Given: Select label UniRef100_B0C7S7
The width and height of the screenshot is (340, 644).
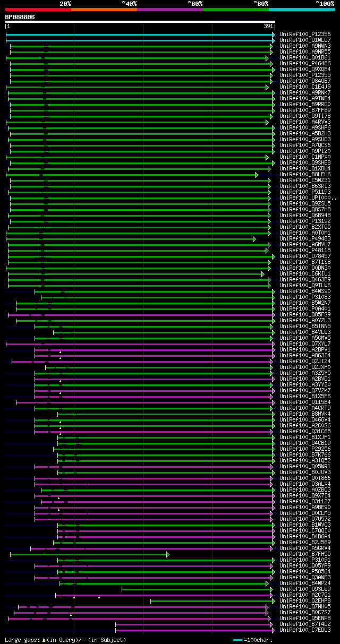Looking at the screenshot, I should point(305,612).
